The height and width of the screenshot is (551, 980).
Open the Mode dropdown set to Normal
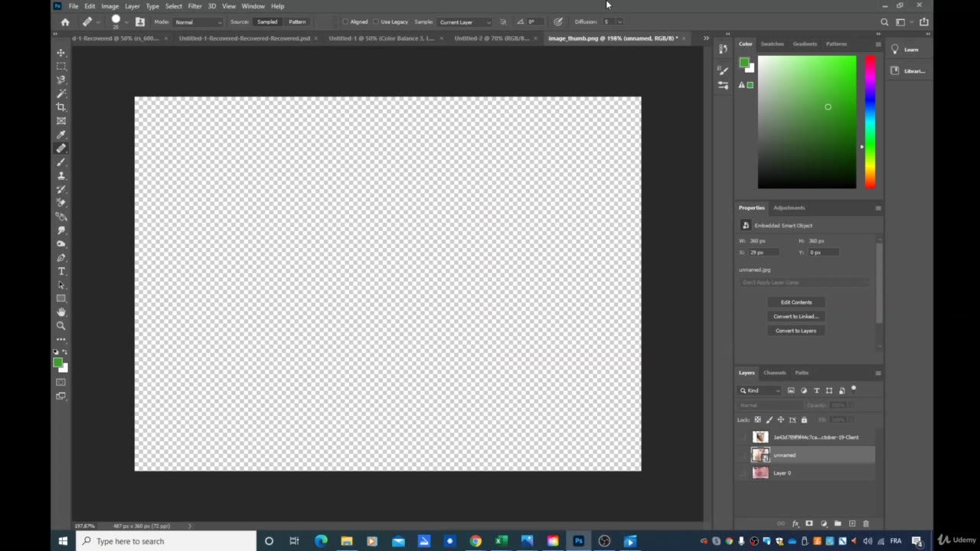[x=198, y=22]
